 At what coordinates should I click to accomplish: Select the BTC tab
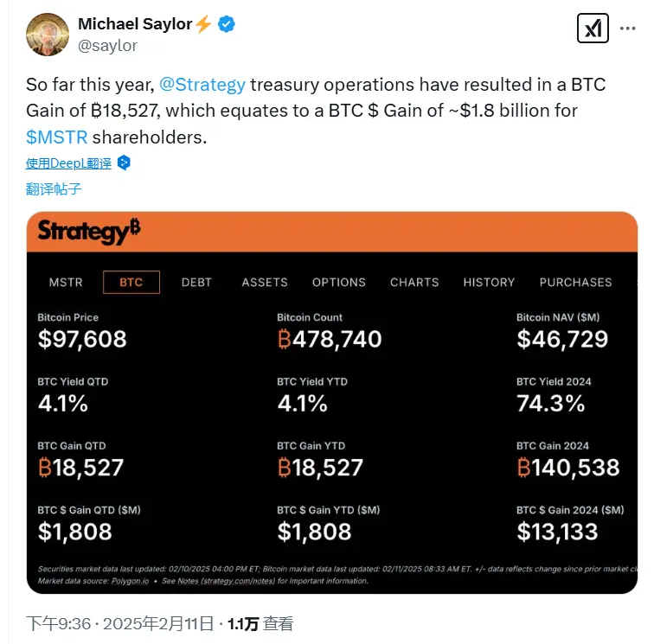(x=131, y=282)
